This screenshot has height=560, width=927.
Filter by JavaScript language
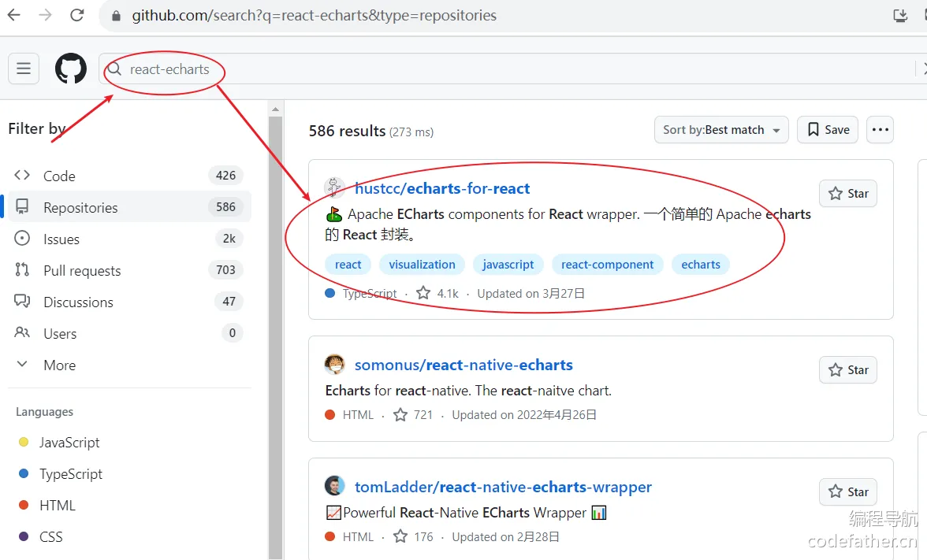coord(69,443)
